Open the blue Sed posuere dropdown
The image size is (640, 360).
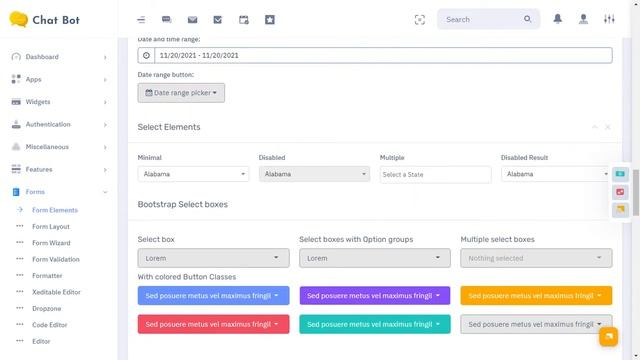point(213,296)
